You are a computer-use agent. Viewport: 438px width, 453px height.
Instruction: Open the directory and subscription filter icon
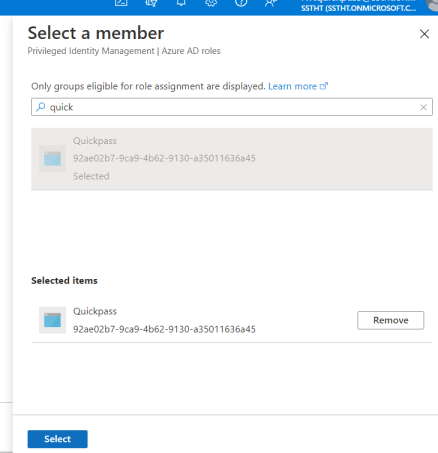pos(151,3)
